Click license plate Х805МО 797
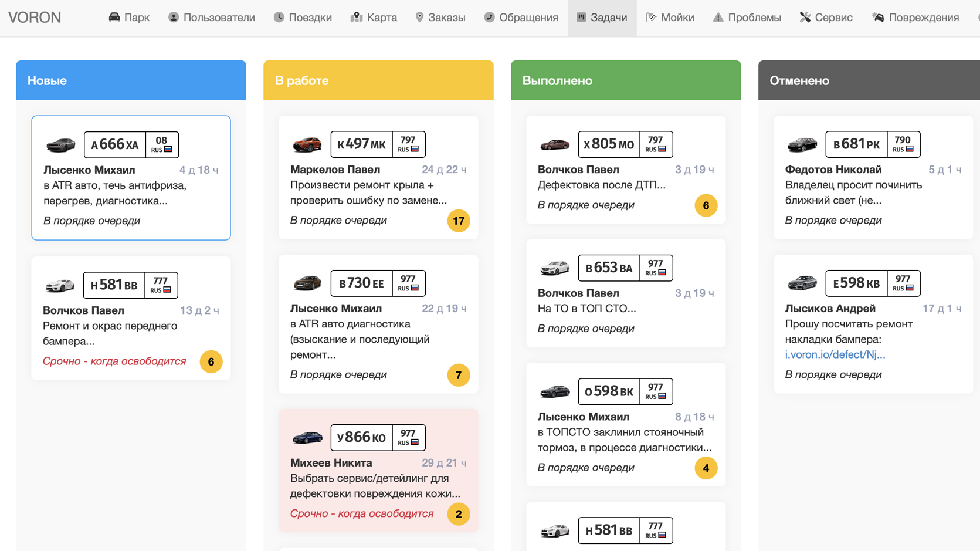This screenshot has height=551, width=980. (626, 144)
